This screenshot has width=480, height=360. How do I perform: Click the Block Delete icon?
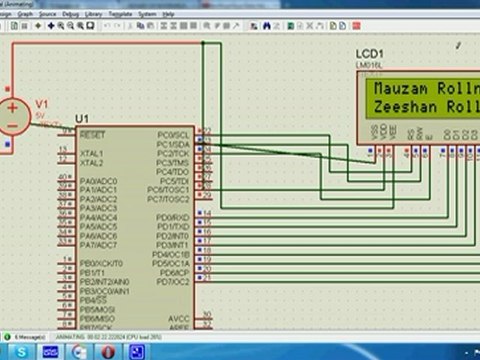193,26
